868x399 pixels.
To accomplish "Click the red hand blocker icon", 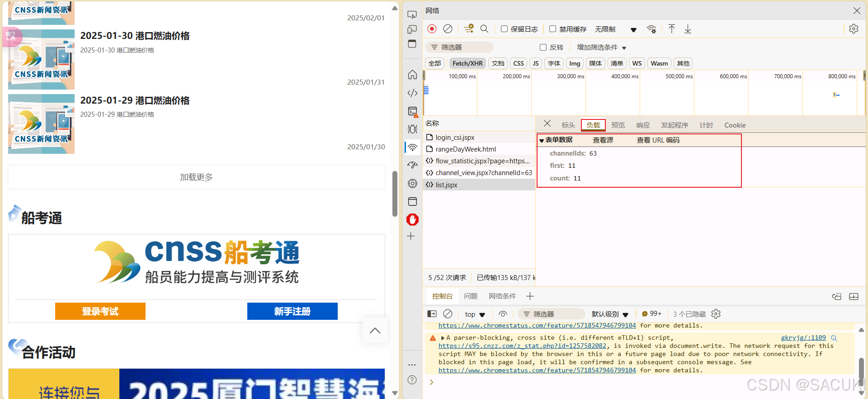I will point(412,219).
